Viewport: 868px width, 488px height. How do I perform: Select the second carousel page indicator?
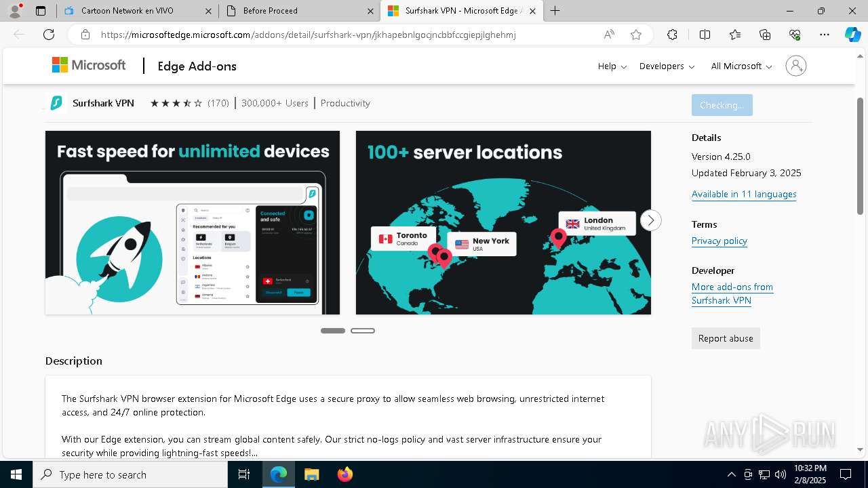(x=363, y=331)
